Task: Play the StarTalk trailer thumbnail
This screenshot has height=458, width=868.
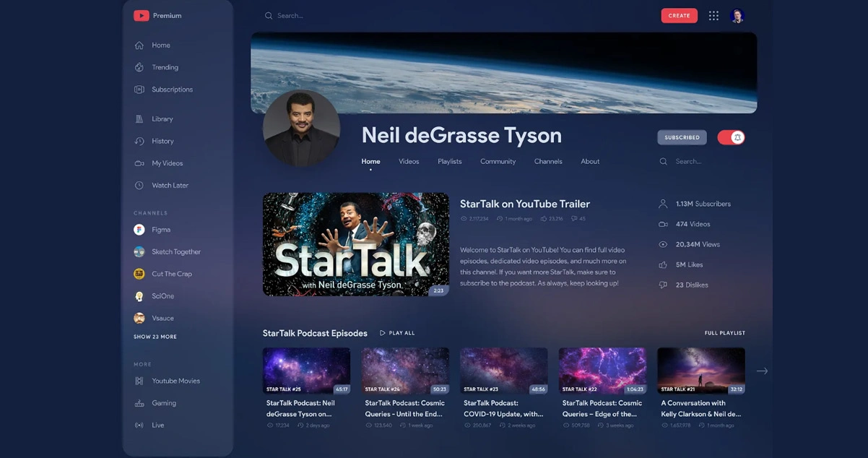Action: pyautogui.click(x=356, y=244)
